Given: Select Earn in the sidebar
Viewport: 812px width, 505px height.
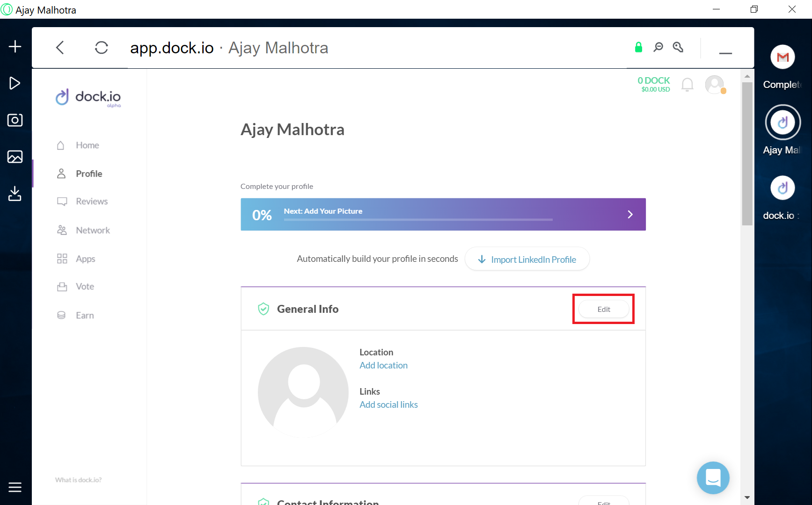Looking at the screenshot, I should point(85,316).
